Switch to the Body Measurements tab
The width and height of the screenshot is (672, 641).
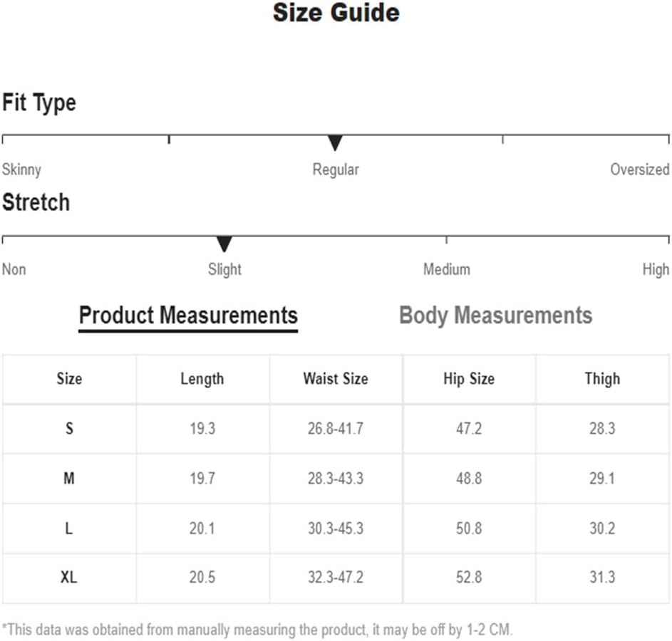click(495, 316)
